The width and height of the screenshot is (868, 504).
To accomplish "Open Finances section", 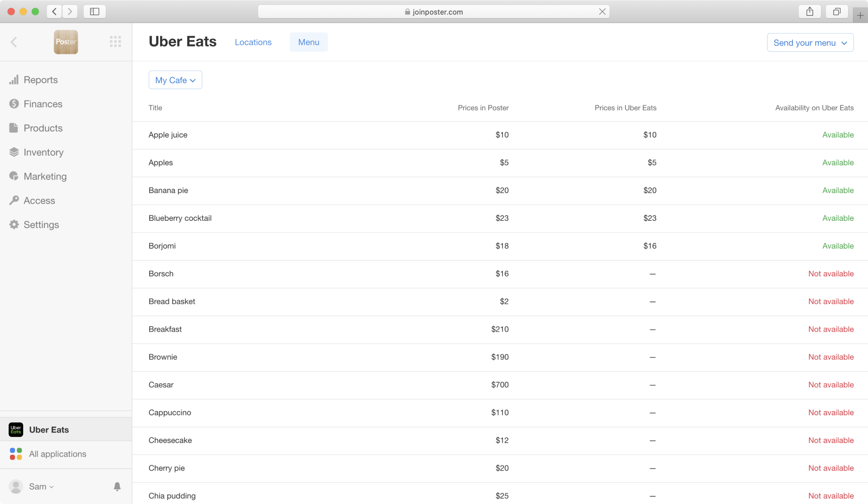I will coord(43,104).
